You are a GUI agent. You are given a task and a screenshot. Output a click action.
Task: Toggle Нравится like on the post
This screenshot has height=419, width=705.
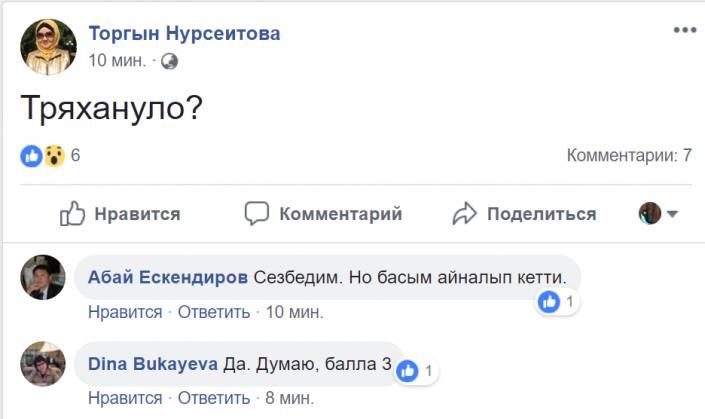point(120,213)
